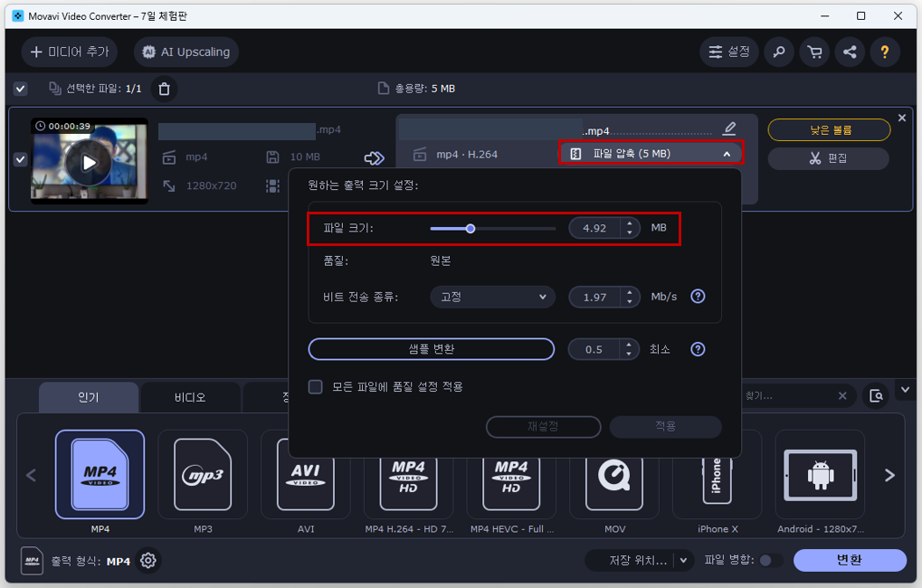Open the shopping cart purchase icon

click(814, 52)
